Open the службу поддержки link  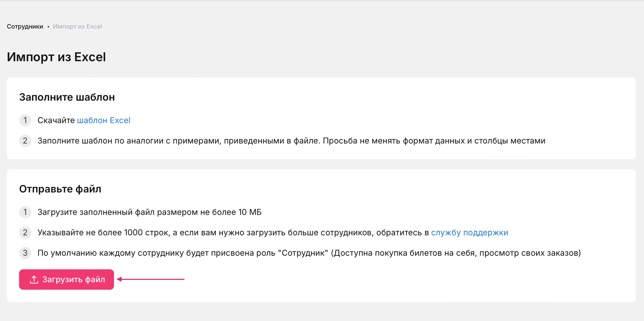click(469, 233)
